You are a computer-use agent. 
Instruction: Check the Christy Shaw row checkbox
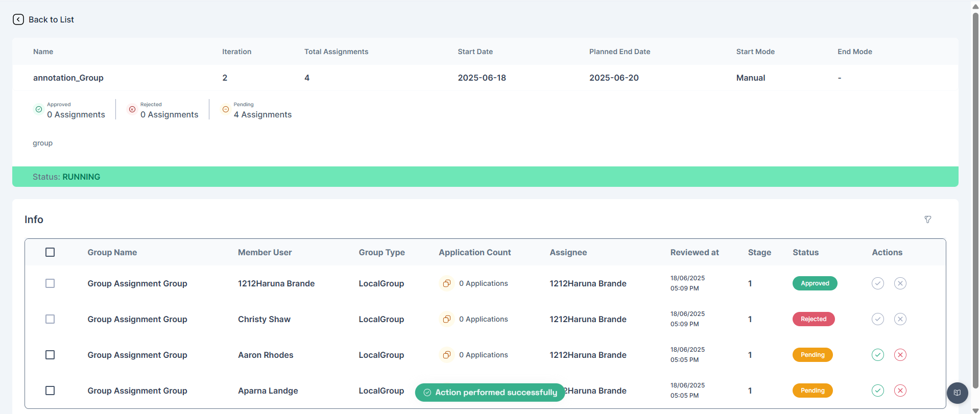point(50,319)
